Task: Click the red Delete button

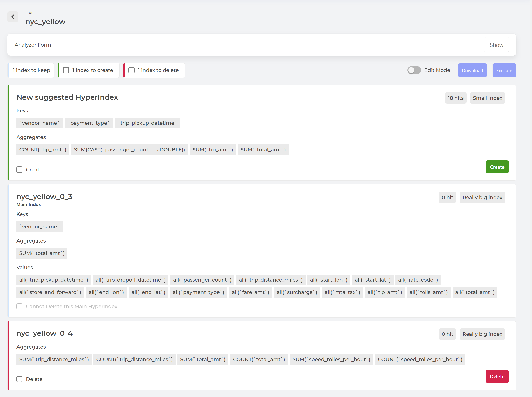Action: pos(497,376)
